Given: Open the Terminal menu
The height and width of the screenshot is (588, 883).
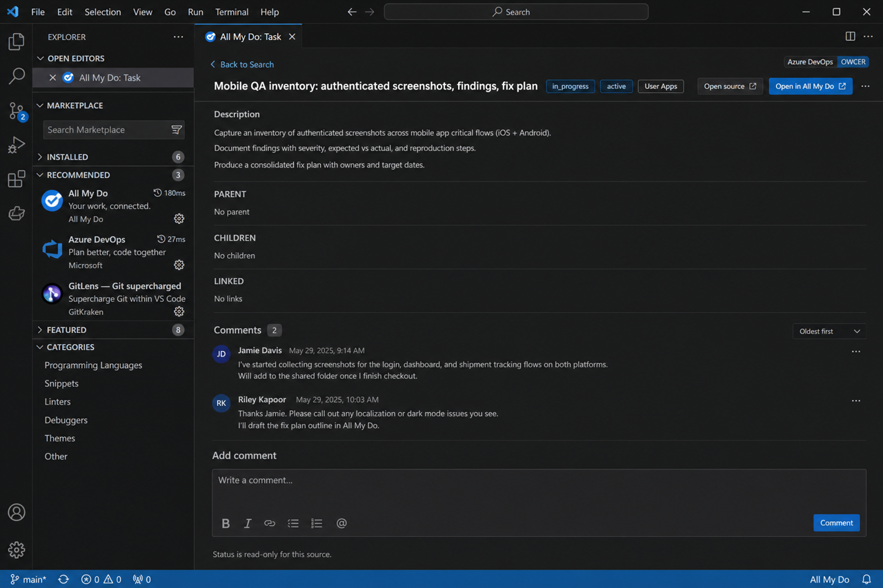Looking at the screenshot, I should coord(232,12).
